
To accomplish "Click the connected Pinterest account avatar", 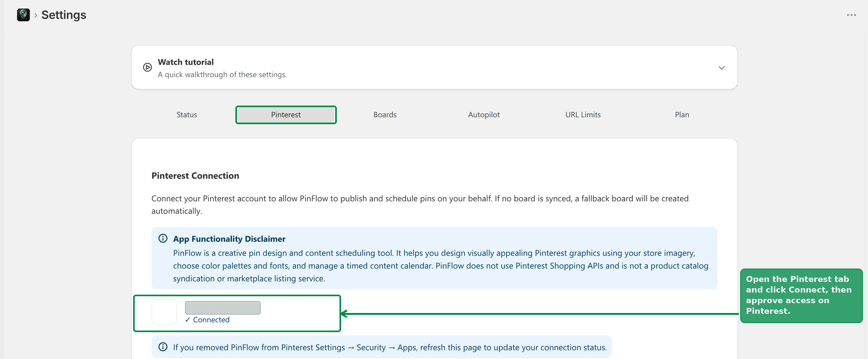I will coord(164,312).
